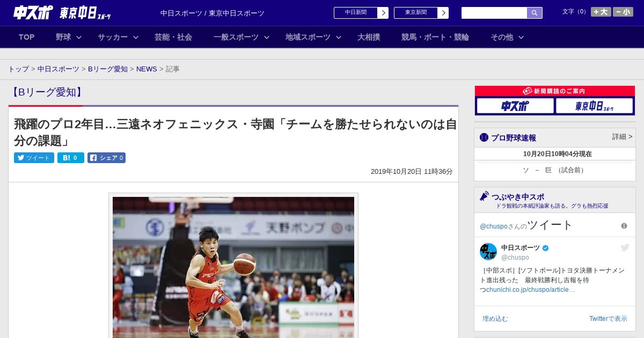Click the Twitterで表示 link
Screen dimensions: 644x338
[x=608, y=319]
